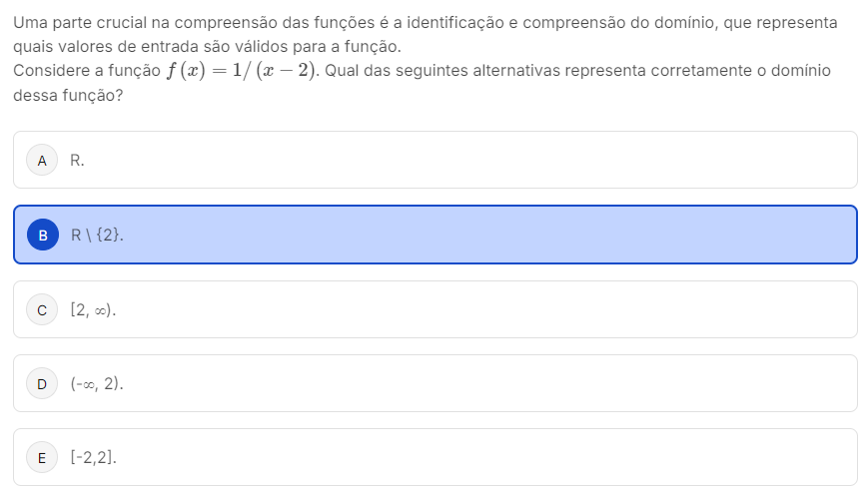Screen dimensions: 868x497
Task: Click the formula f(x) = 1/(x − 2)
Action: (242, 71)
